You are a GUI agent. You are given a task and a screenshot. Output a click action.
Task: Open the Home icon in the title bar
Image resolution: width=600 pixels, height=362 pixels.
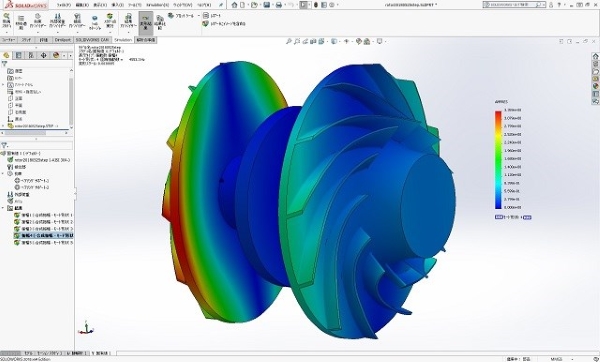click(235, 5)
